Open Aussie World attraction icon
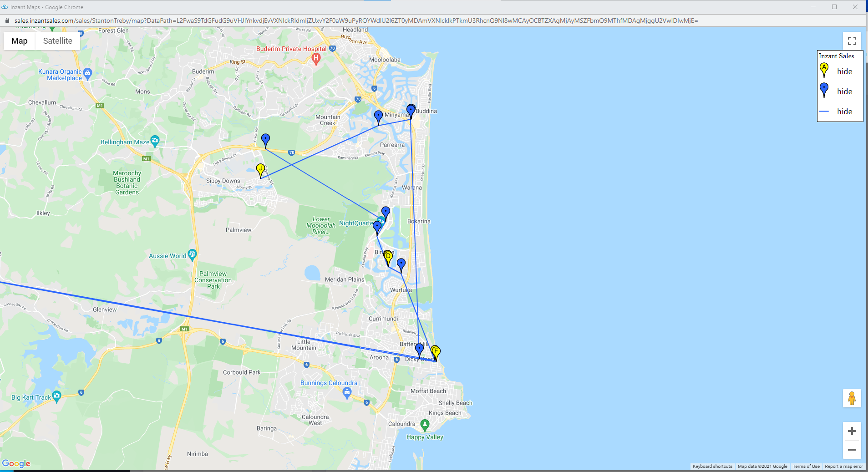 pos(192,254)
